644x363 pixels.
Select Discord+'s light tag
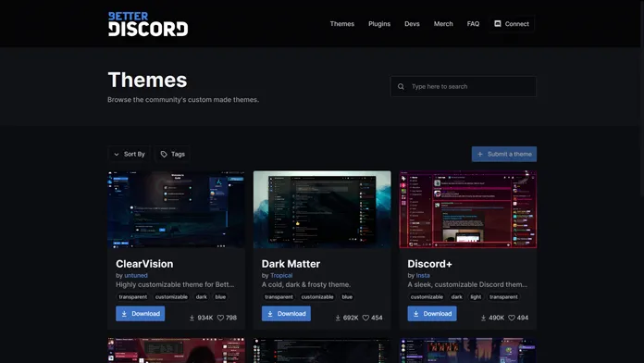click(476, 297)
